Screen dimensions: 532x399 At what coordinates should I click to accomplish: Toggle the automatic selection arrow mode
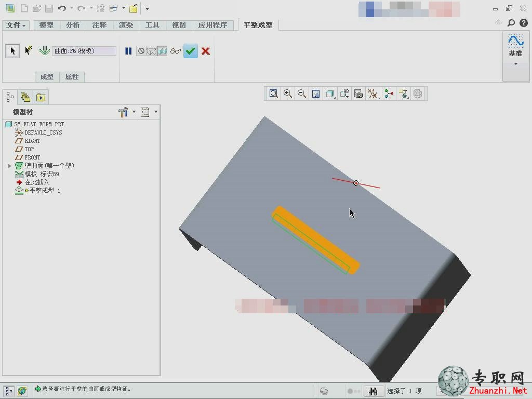click(29, 50)
